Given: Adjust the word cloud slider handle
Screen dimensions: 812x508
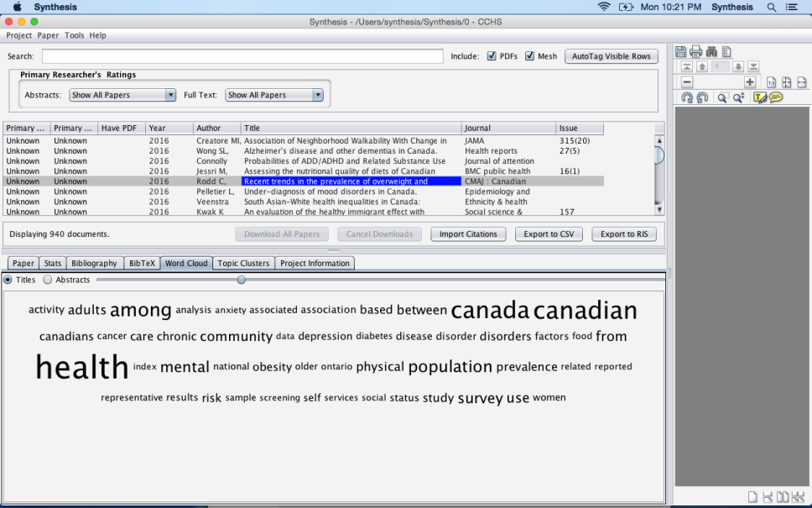Looking at the screenshot, I should point(242,280).
